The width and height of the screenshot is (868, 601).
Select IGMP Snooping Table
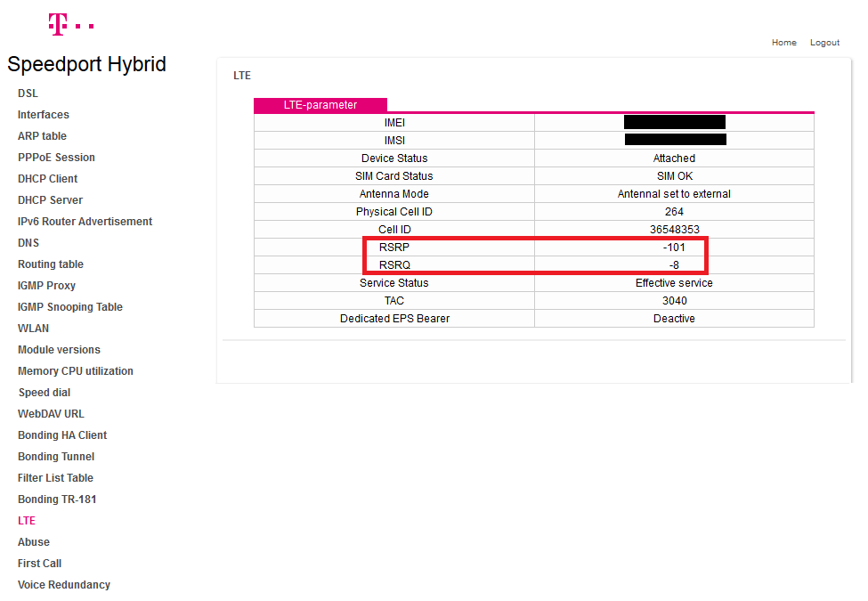70,307
